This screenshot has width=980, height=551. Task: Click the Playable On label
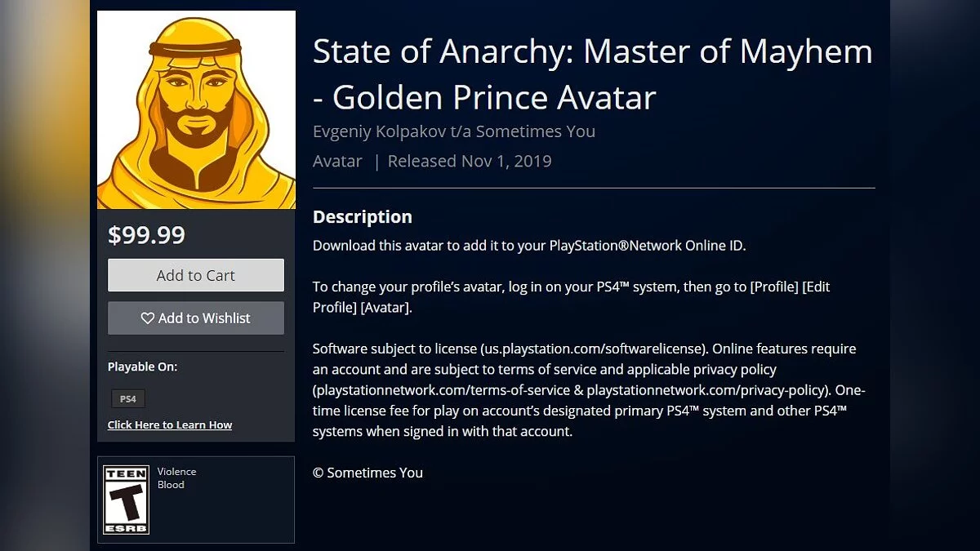[142, 367]
